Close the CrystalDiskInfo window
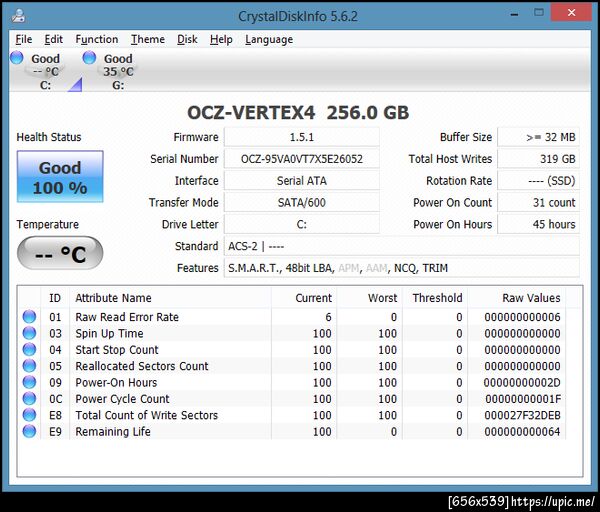600x512 pixels. click(x=572, y=13)
